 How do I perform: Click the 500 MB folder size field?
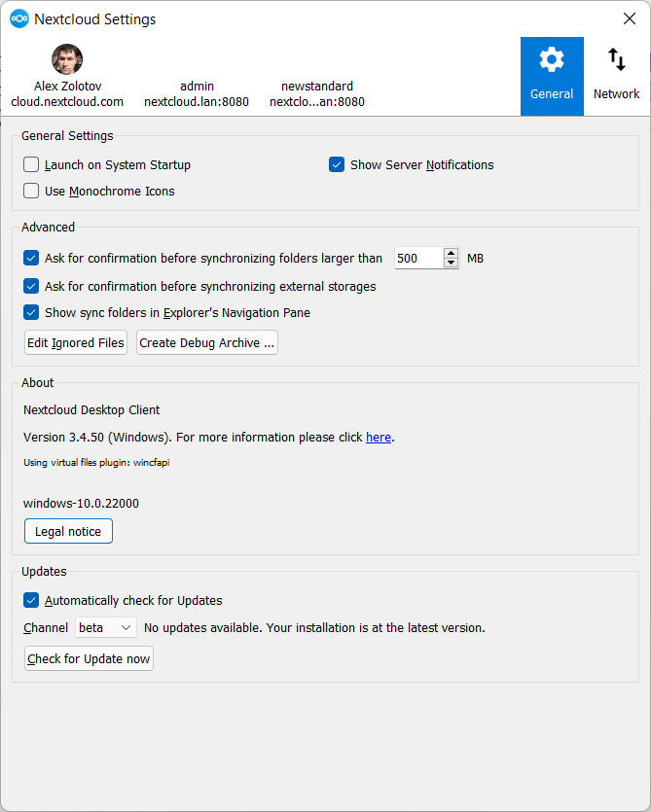pos(418,258)
